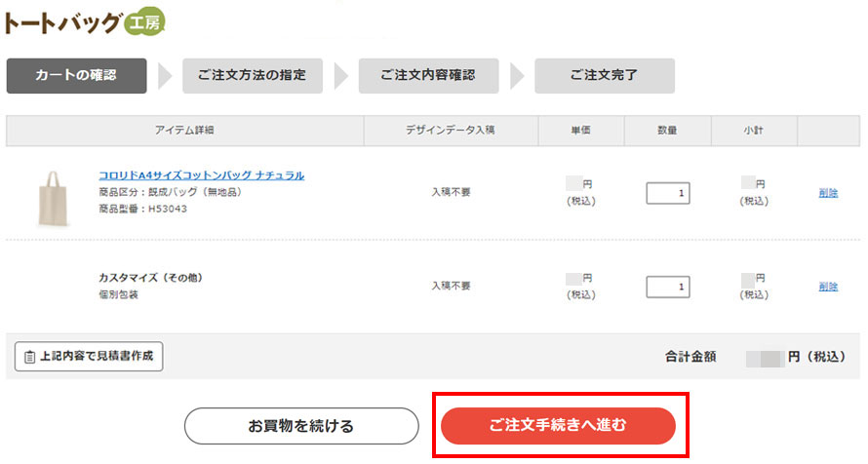This screenshot has height=464, width=868.
Task: Click the 単価 column header
Action: click(580, 130)
